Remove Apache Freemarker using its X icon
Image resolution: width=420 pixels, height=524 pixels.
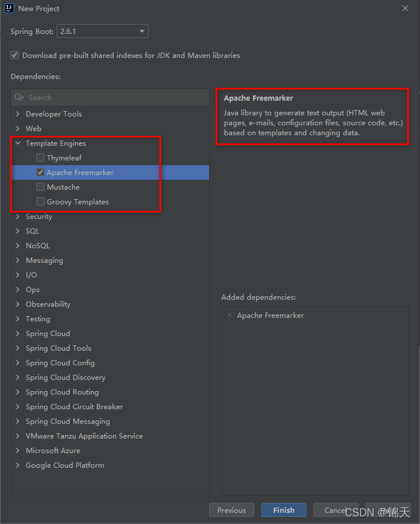[229, 315]
